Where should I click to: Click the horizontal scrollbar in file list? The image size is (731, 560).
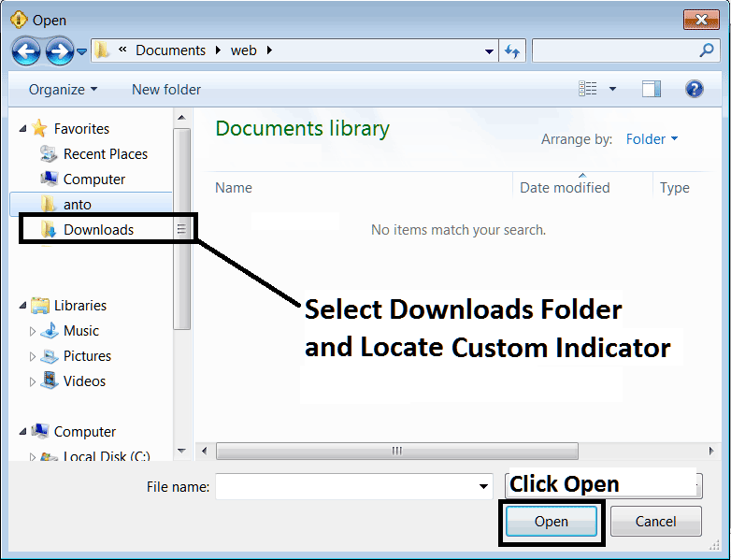coord(396,451)
